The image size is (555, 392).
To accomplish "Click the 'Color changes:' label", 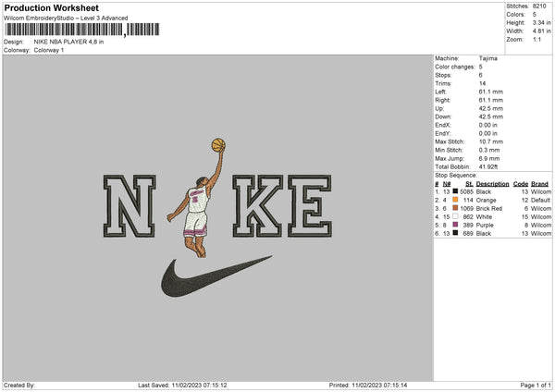I will coord(455,67).
